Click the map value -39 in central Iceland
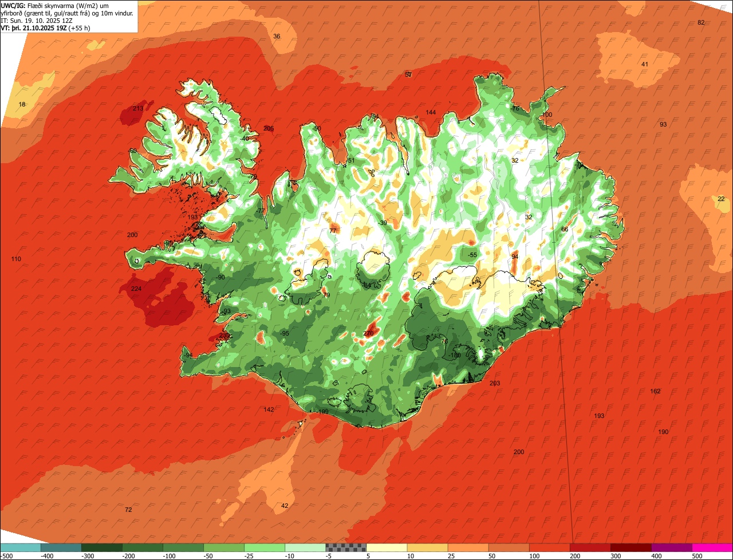The height and width of the screenshot is (560, 733). 383,223
